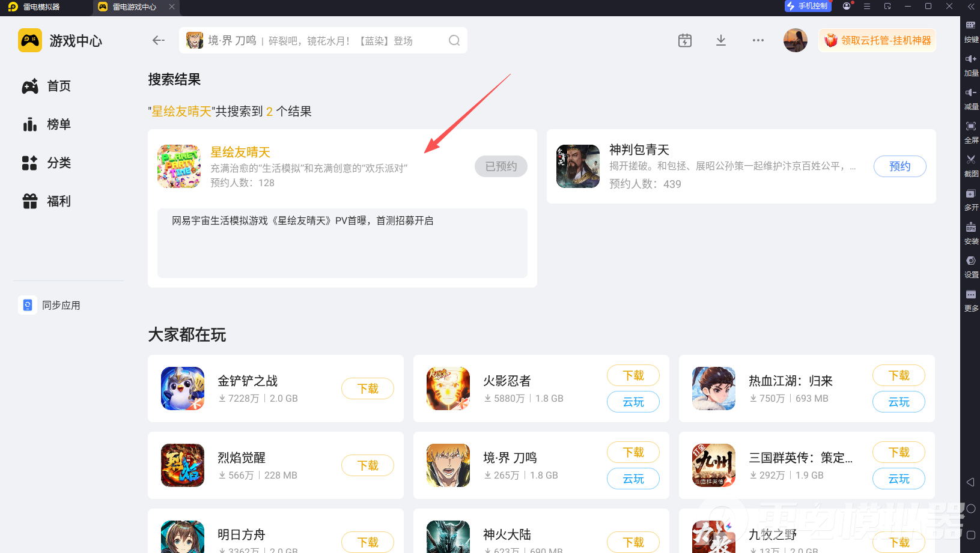Image resolution: width=980 pixels, height=553 pixels.
Task: Open 同步应用 sync apps
Action: (49, 305)
